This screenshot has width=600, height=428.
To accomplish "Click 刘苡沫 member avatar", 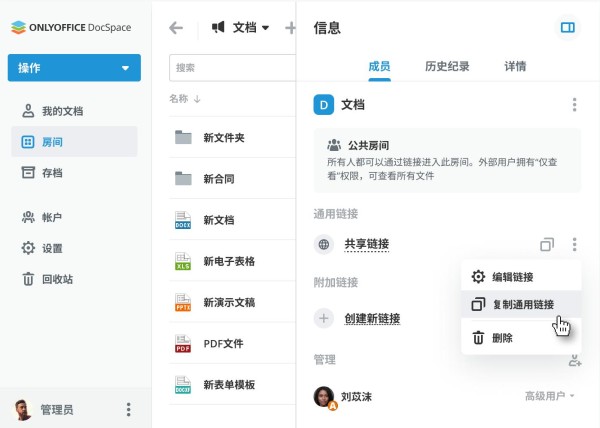I will pyautogui.click(x=324, y=397).
